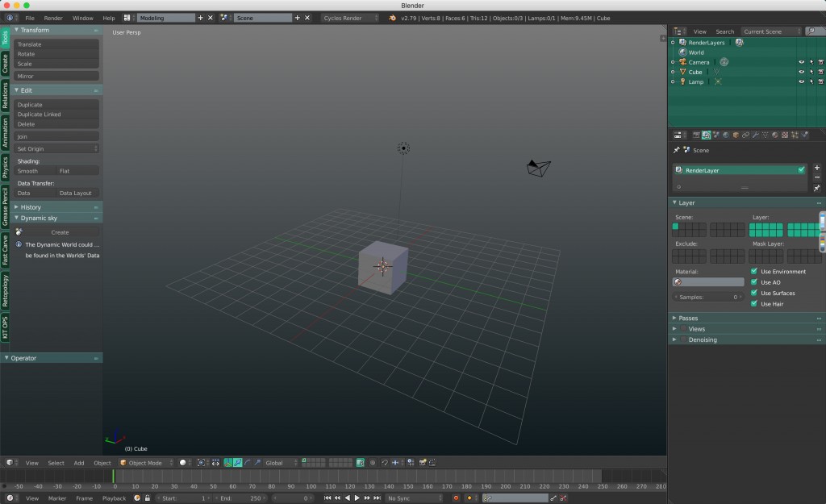
Task: Activate the rotation manipulator in viewport header
Action: click(248, 462)
